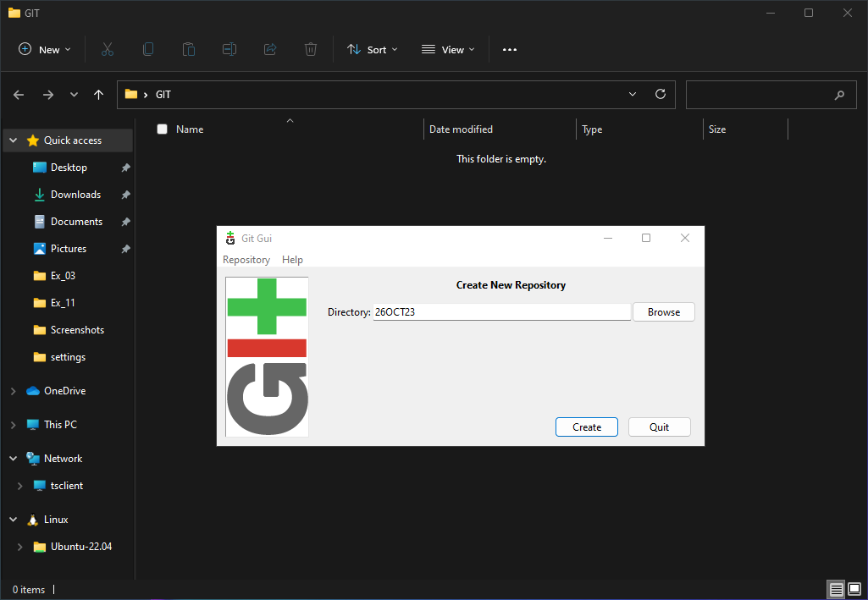Toggle the select all items checkbox
This screenshot has height=600, width=868.
tap(163, 129)
